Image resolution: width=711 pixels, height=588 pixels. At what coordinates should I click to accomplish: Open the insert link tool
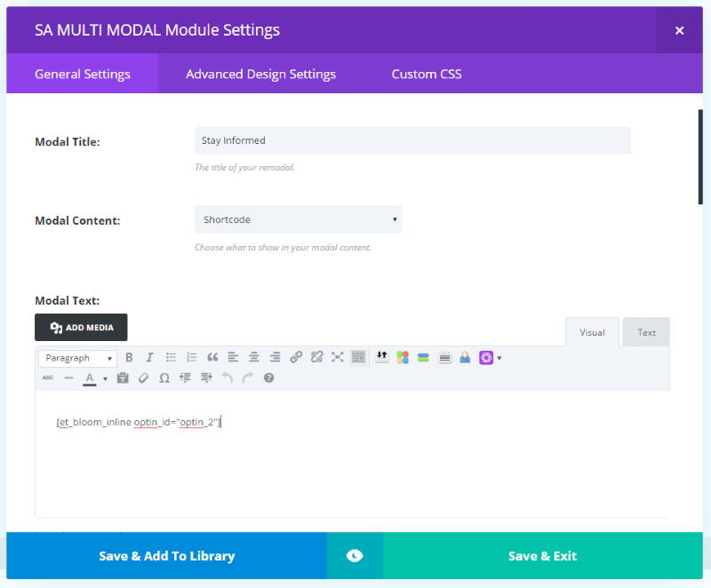click(296, 357)
